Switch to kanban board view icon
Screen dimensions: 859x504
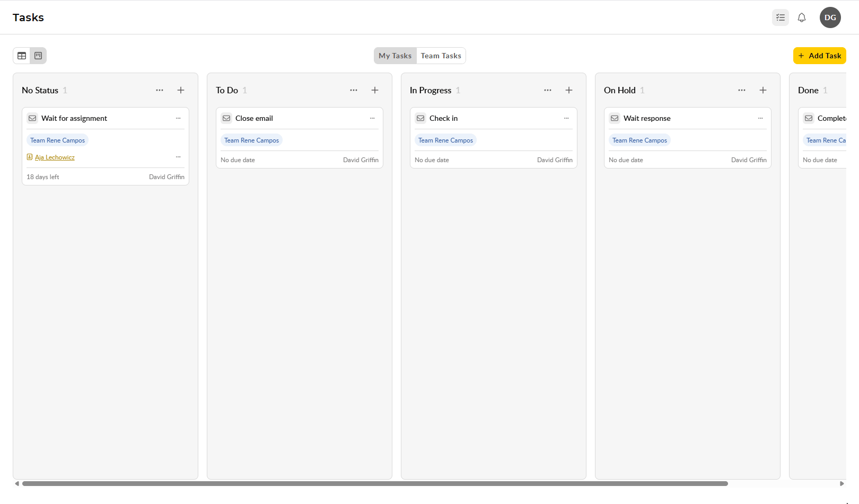(38, 56)
